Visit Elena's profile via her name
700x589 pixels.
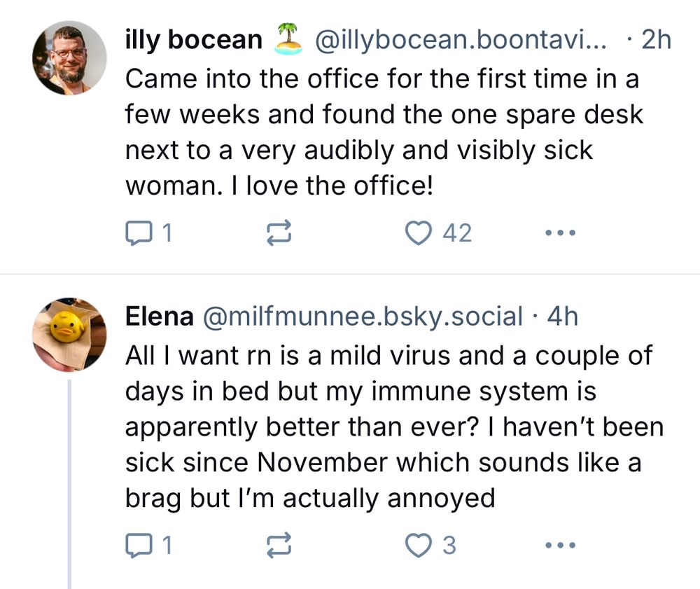[x=159, y=317]
